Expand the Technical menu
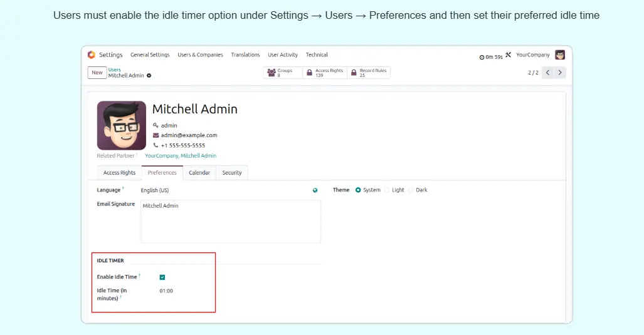The height and width of the screenshot is (335, 644). tap(317, 55)
